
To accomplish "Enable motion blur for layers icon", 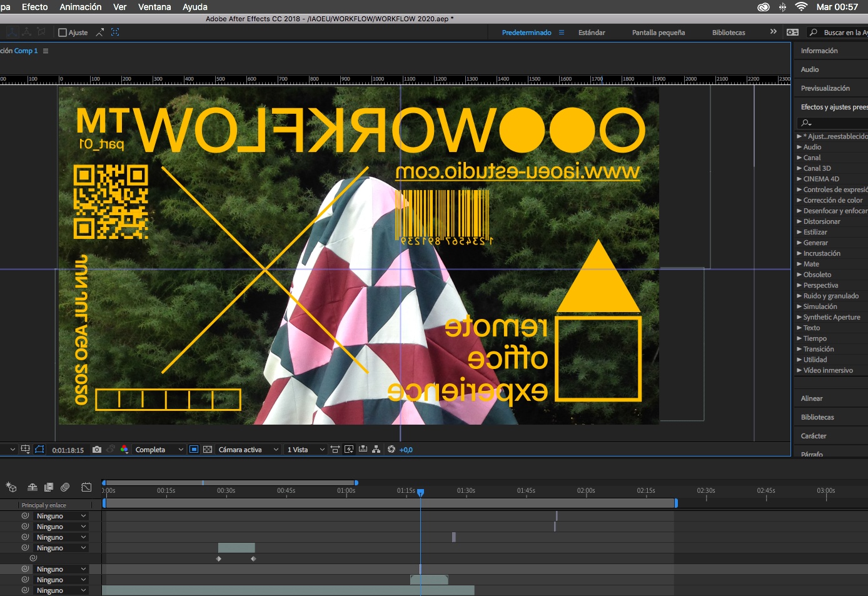I will coord(65,487).
